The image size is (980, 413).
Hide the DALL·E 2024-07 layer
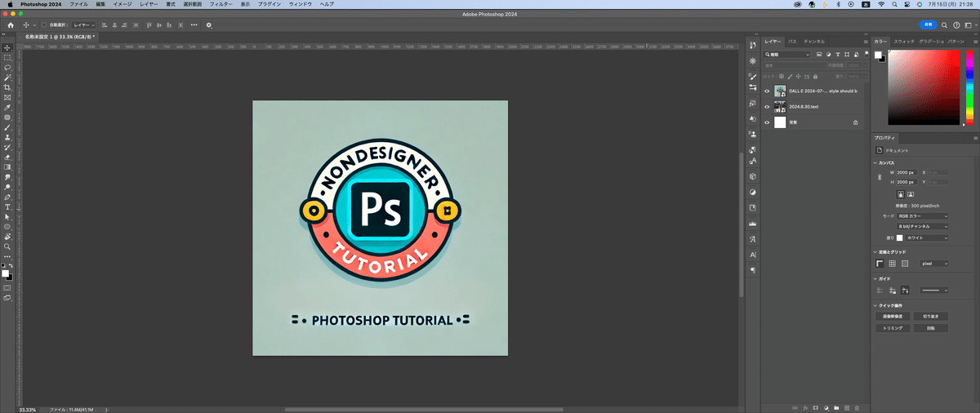pyautogui.click(x=767, y=91)
